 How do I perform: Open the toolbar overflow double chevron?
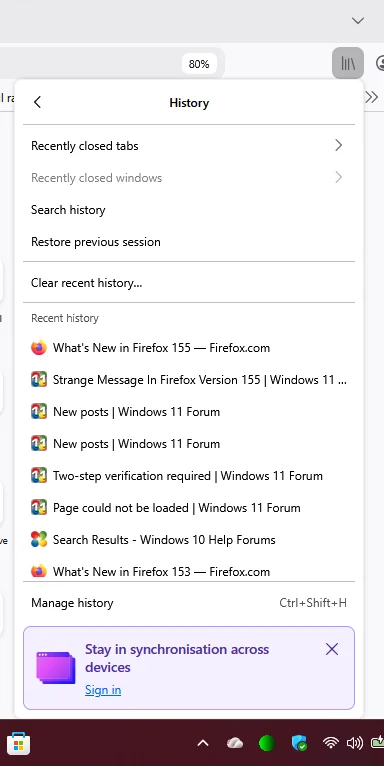coord(372,97)
